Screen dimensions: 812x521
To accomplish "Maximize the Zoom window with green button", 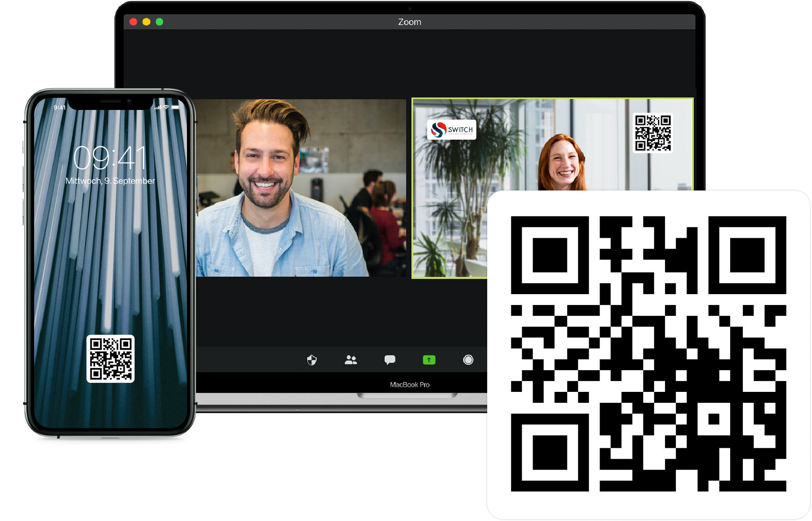I will pos(160,22).
